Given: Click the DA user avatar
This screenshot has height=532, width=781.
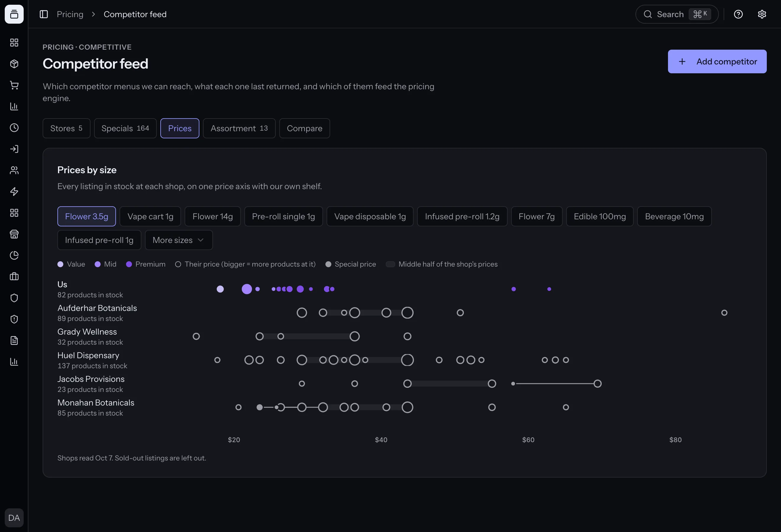Looking at the screenshot, I should coord(14,518).
